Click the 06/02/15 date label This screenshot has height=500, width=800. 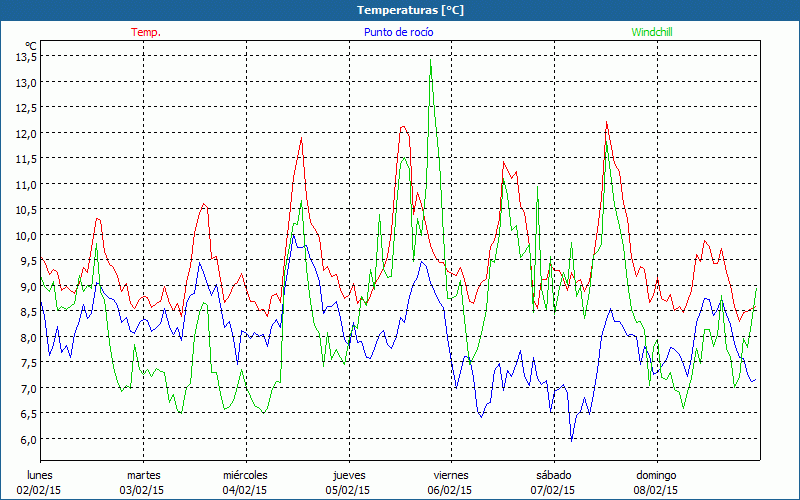[450, 490]
